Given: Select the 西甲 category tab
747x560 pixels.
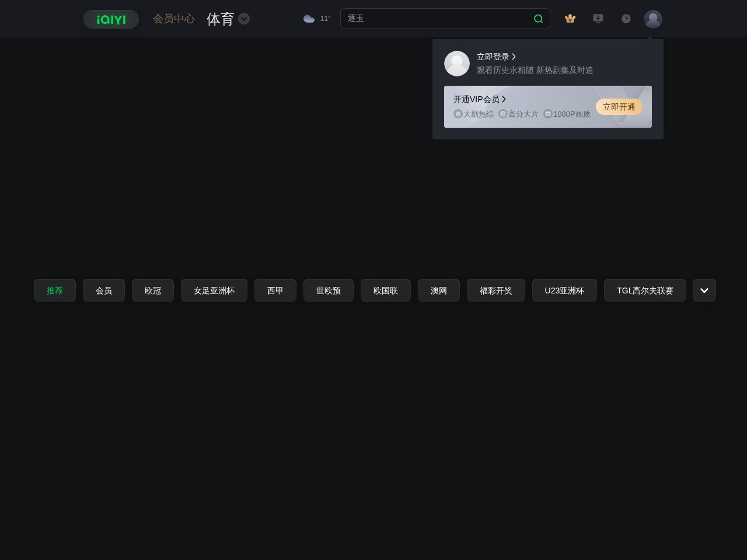Looking at the screenshot, I should (x=275, y=290).
